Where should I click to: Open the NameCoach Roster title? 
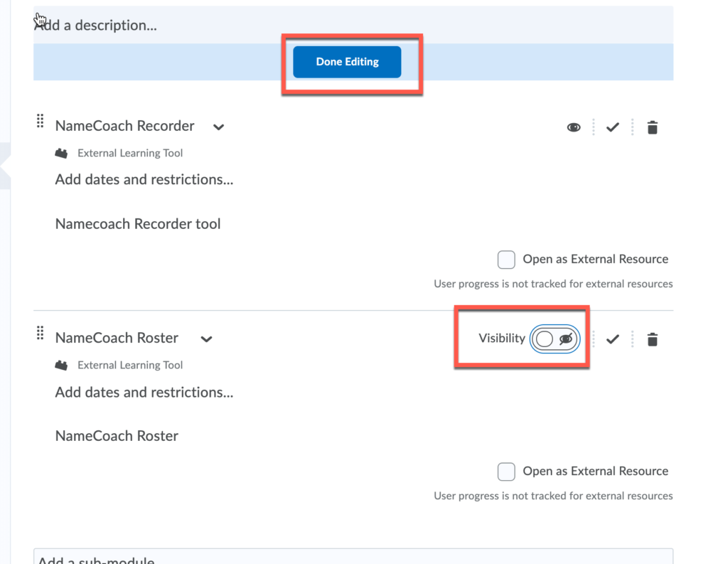click(117, 338)
